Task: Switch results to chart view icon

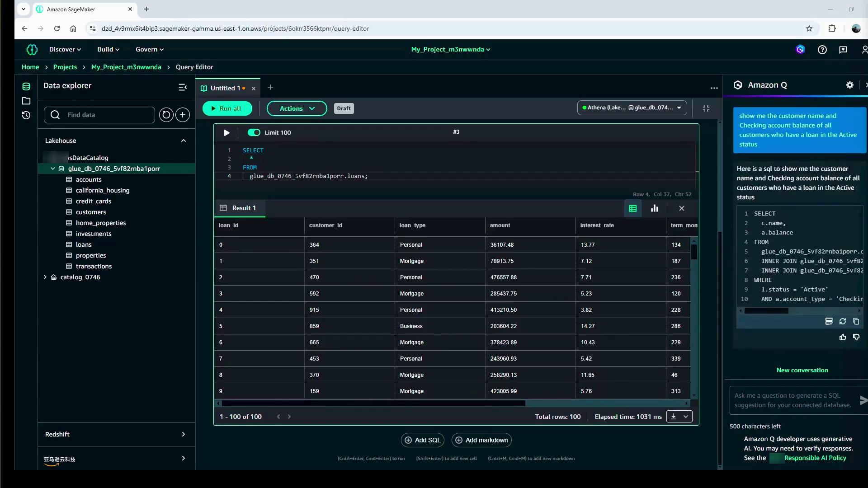Action: click(x=655, y=208)
